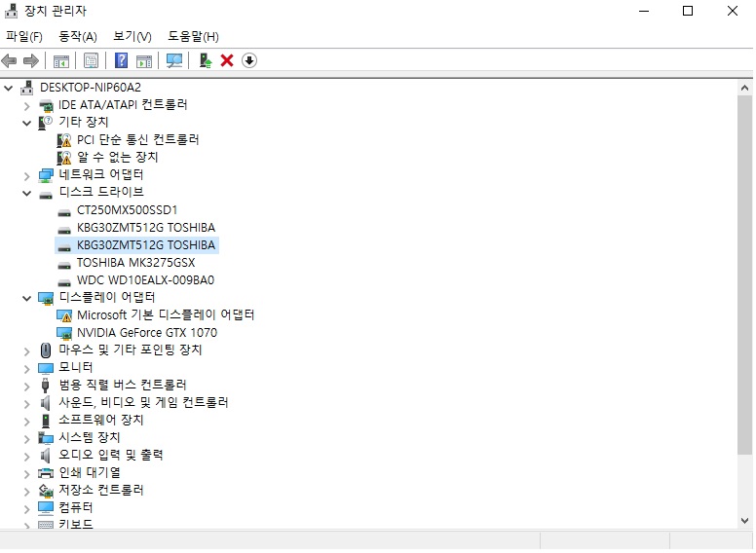The width and height of the screenshot is (756, 553).
Task: Collapse the 디스크 드라이브 category
Action: pyautogui.click(x=27, y=193)
